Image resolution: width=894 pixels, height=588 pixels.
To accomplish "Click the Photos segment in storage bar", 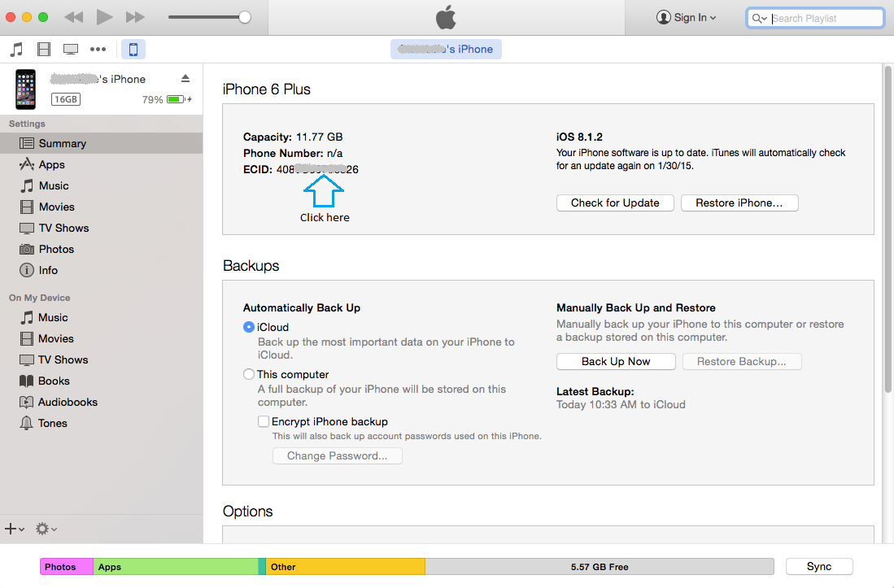I will coord(67,567).
